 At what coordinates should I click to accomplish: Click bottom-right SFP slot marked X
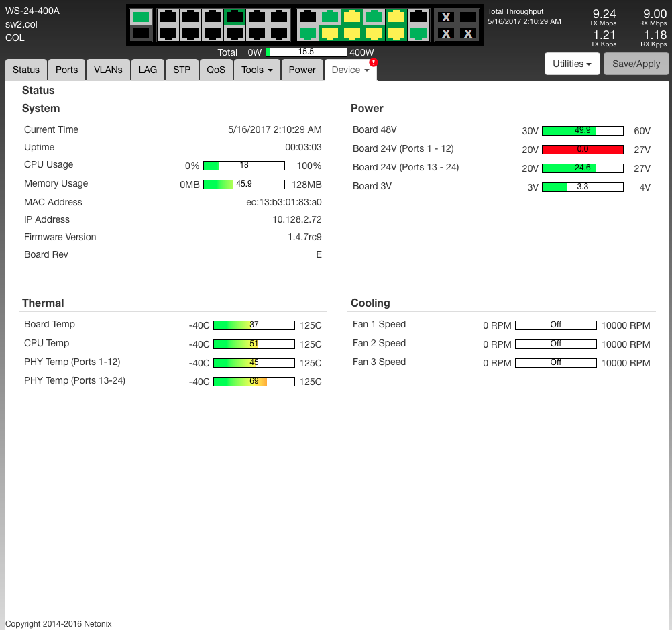tap(468, 33)
